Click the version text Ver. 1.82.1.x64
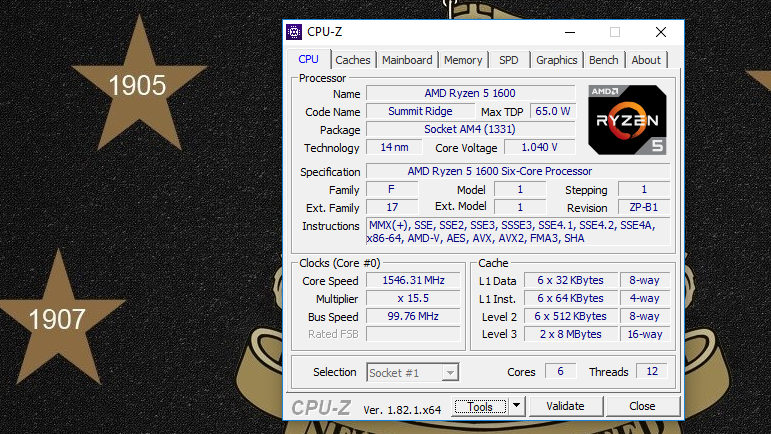 tap(402, 410)
